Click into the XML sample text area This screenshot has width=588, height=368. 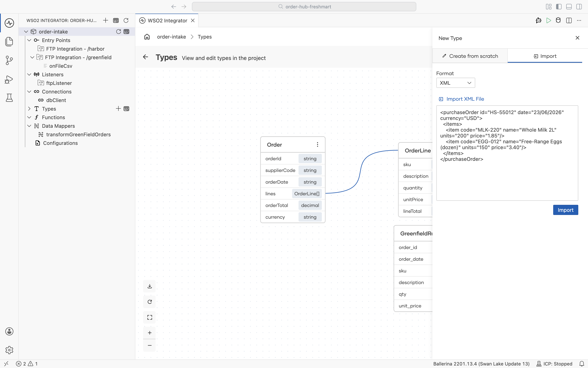click(x=507, y=153)
